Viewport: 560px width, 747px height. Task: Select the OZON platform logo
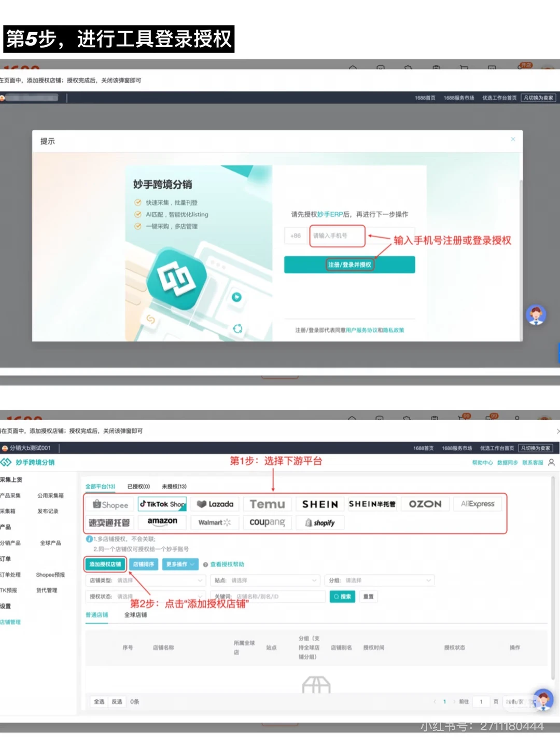[x=425, y=504]
